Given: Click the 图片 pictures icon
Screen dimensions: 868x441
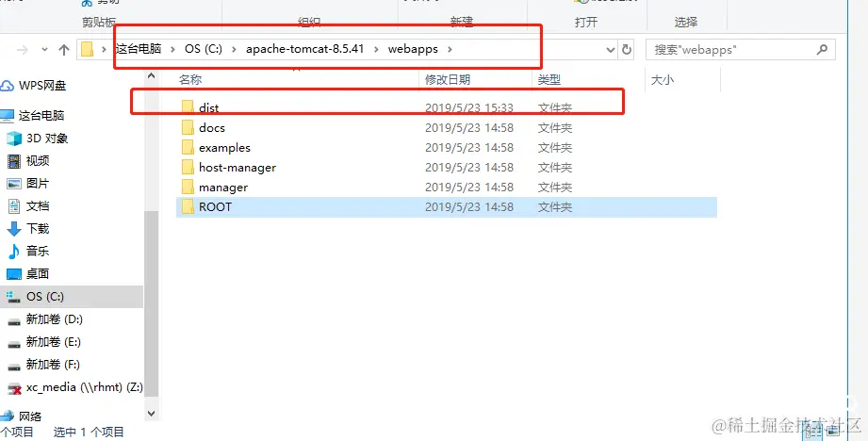Looking at the screenshot, I should tap(14, 184).
